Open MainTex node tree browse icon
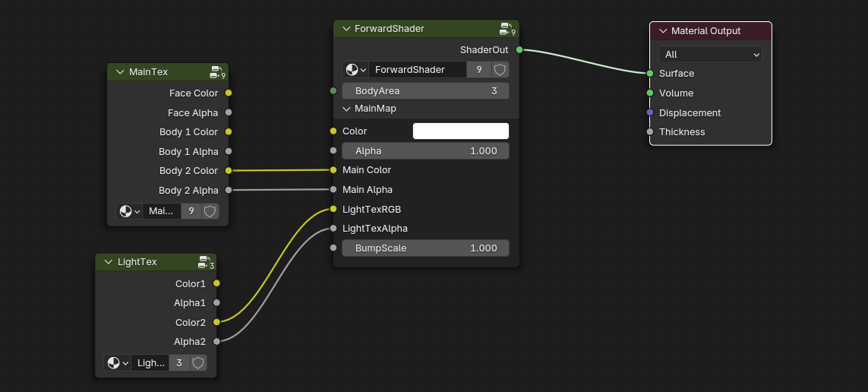 [129, 211]
